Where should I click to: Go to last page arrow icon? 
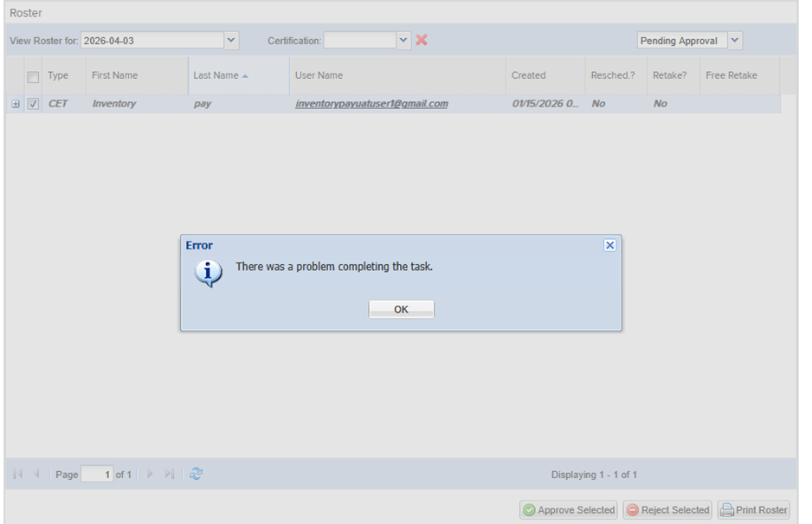coord(170,474)
